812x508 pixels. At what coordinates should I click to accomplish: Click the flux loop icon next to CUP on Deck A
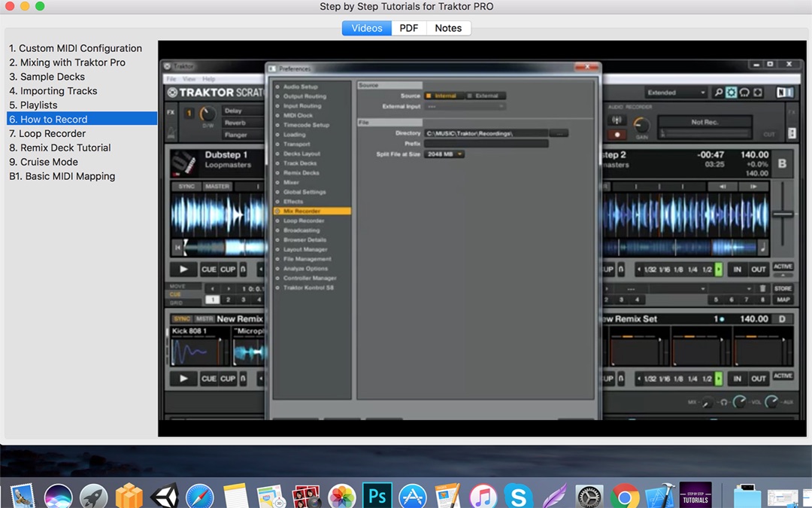243,269
